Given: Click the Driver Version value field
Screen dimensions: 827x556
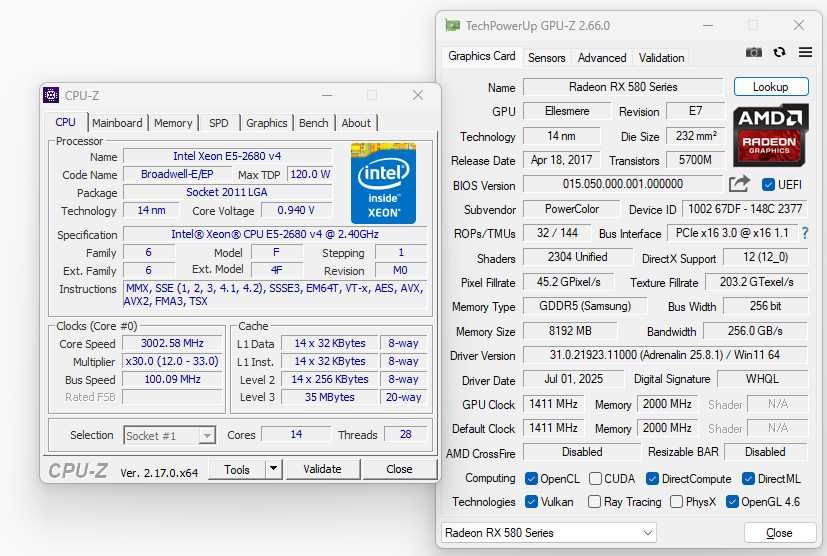Looking at the screenshot, I should pyautogui.click(x=665, y=354).
